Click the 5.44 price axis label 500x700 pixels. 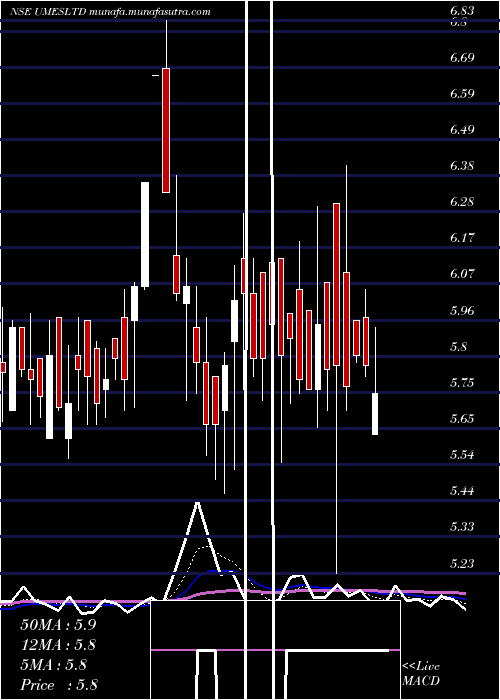pos(462,491)
